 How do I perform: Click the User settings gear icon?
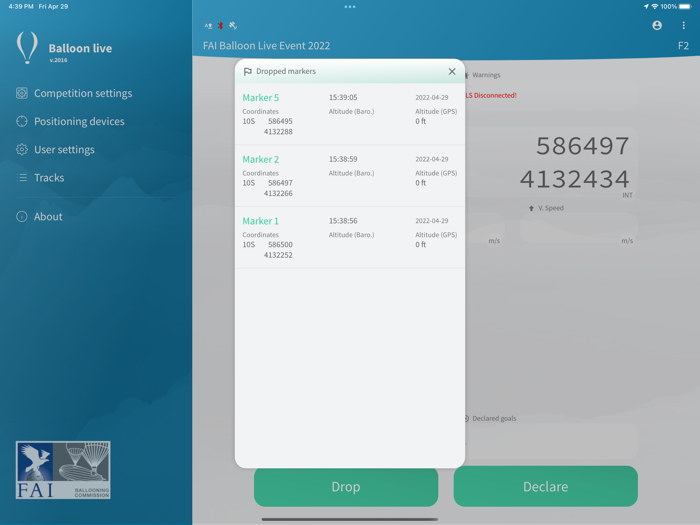point(21,150)
